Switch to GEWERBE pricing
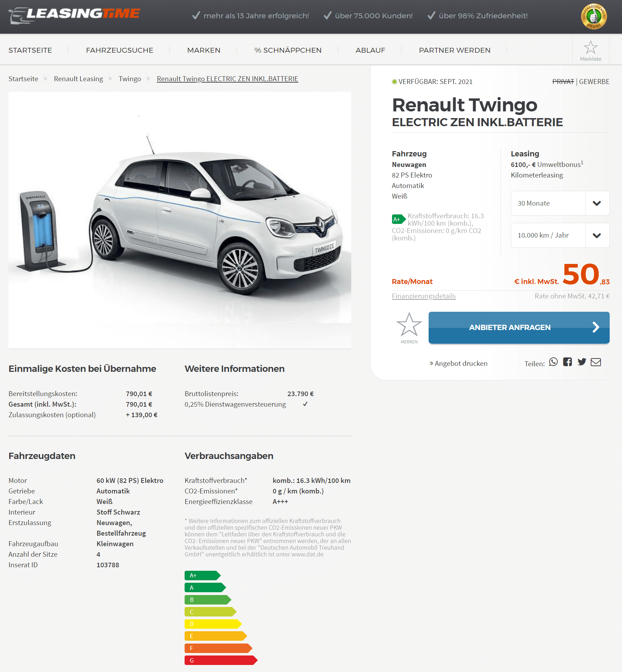This screenshot has height=672, width=622. (594, 82)
